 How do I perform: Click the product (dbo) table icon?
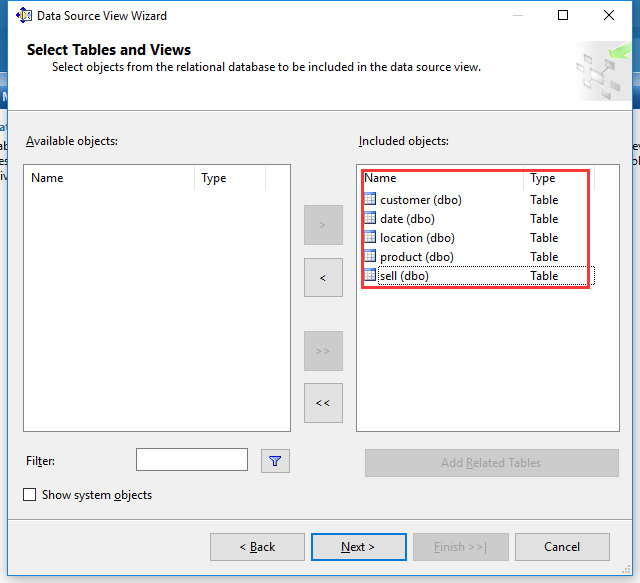click(x=370, y=257)
